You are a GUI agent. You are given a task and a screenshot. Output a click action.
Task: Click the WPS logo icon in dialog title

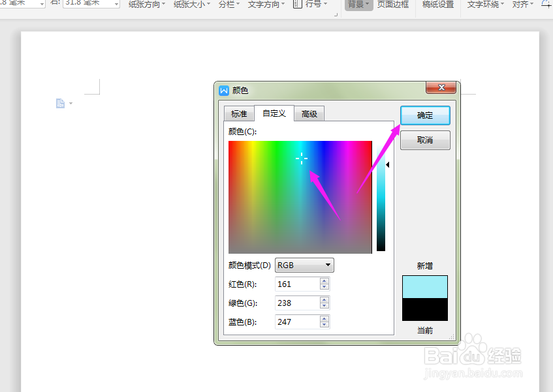tap(224, 91)
